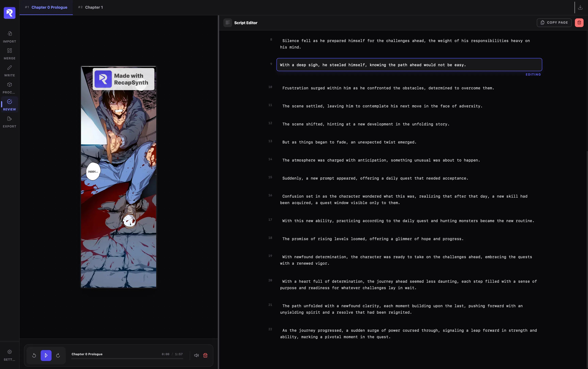This screenshot has width=588, height=369.
Task: Click the RecapSynth logo icon
Action: (x=10, y=13)
